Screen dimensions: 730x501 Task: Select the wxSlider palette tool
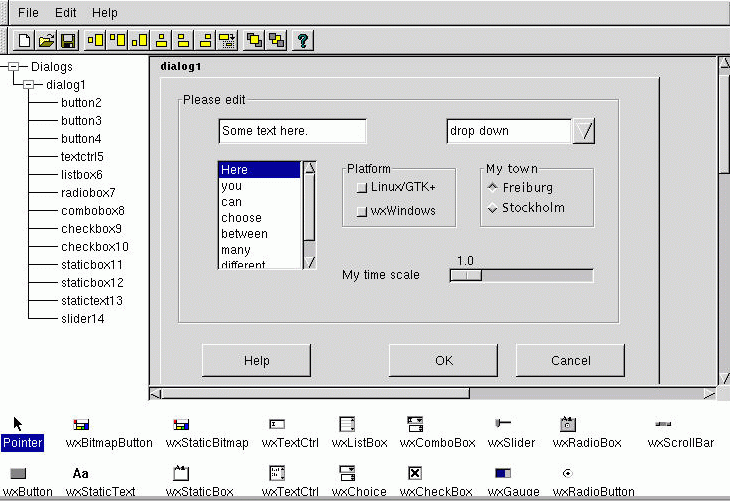(x=511, y=434)
